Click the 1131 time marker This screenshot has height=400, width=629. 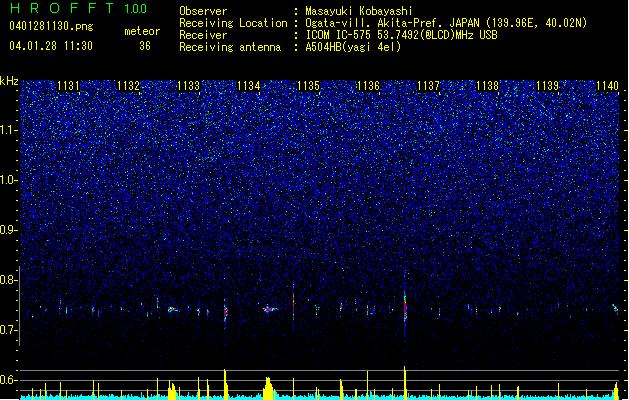point(68,86)
